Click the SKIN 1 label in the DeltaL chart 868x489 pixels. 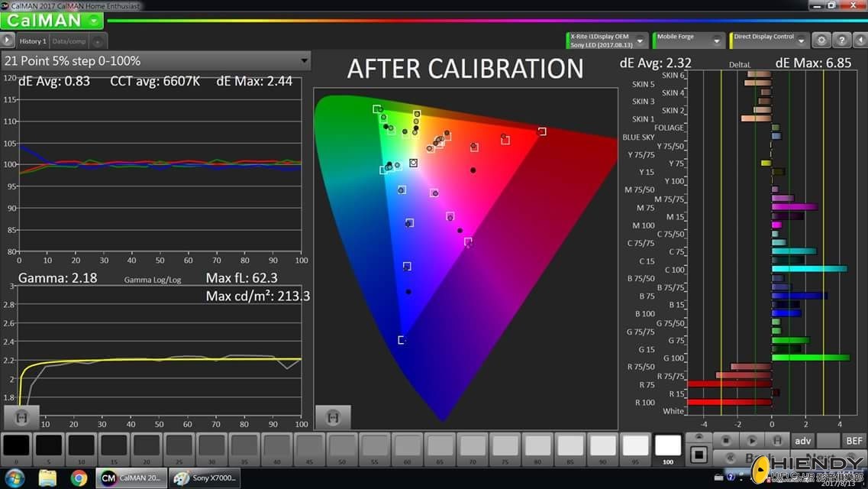(643, 119)
